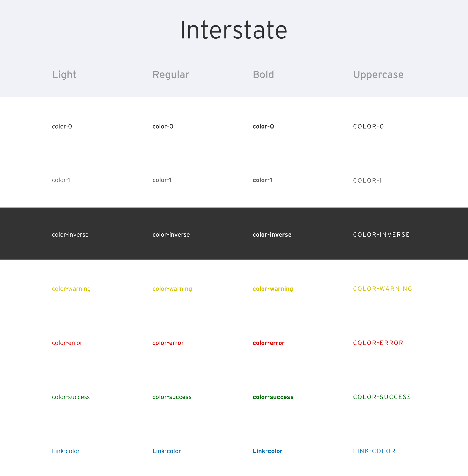
Task: Select the Bold column header
Action: [x=263, y=74]
